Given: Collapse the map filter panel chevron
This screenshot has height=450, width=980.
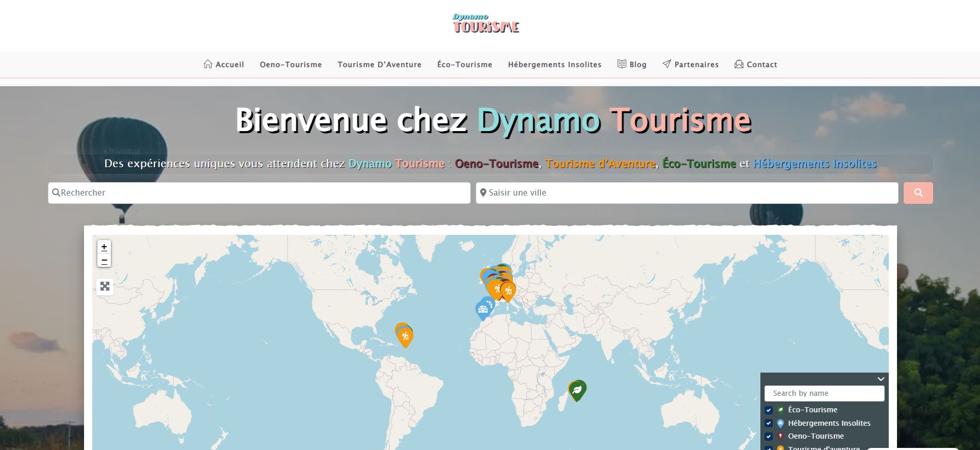Looking at the screenshot, I should tap(881, 379).
